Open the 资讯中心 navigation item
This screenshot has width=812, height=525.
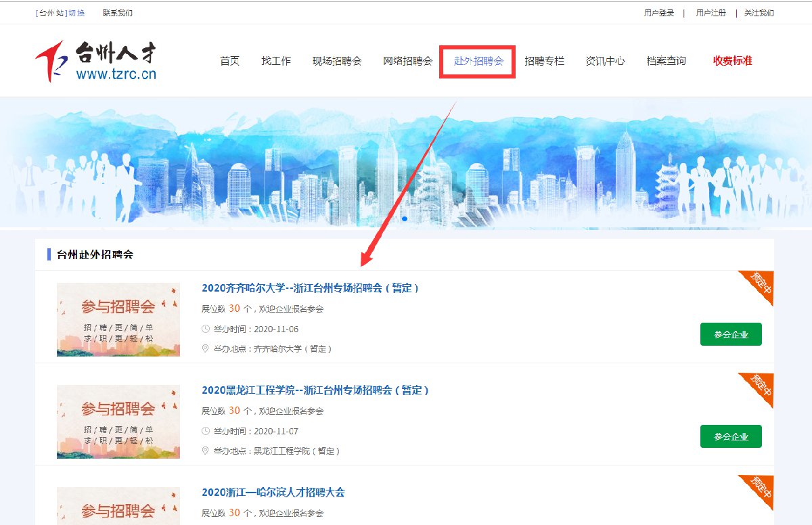click(606, 61)
